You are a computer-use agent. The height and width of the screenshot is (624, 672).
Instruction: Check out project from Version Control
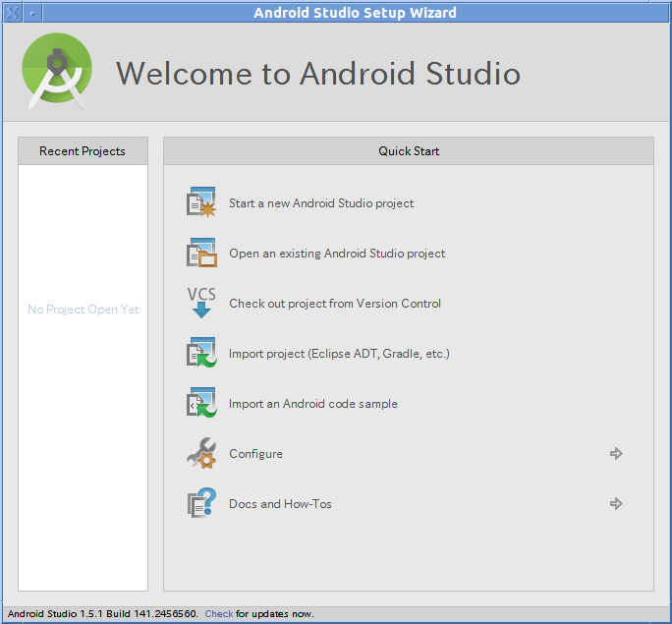point(335,304)
